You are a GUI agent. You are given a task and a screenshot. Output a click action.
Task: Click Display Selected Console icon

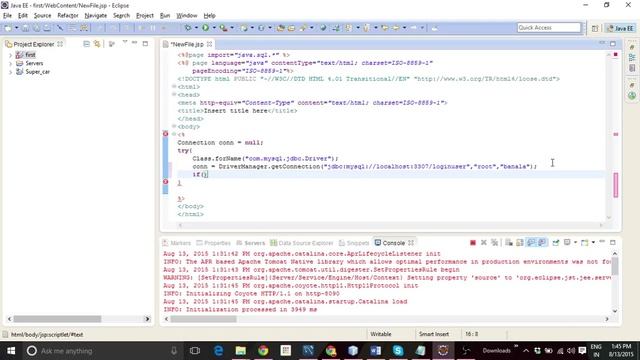point(567,243)
